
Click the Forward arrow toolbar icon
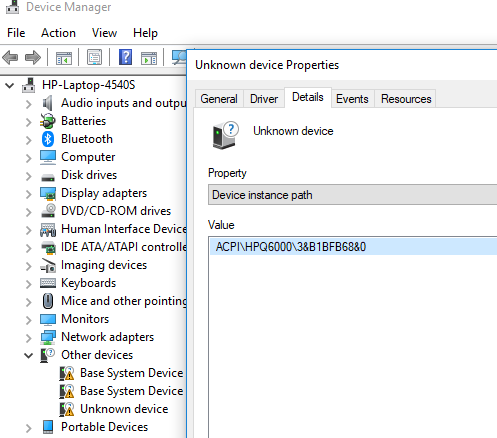pos(33,58)
